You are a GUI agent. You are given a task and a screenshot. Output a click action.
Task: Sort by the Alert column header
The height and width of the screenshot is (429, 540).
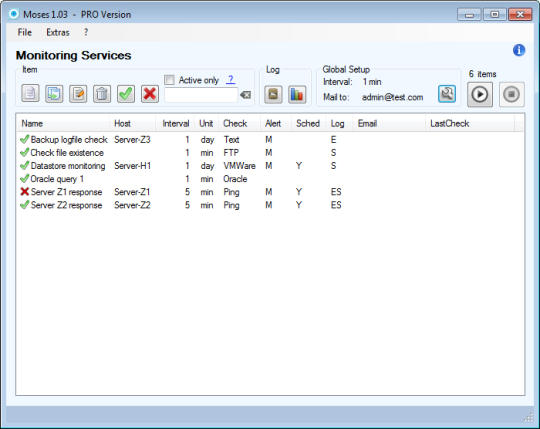pyautogui.click(x=276, y=123)
